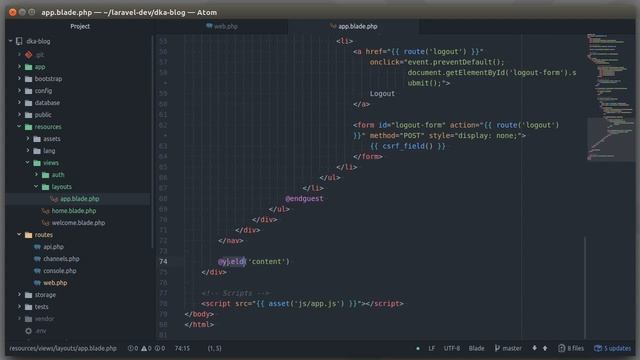This screenshot has width=640, height=360.
Task: Click the routes folder icon
Action: [28, 235]
